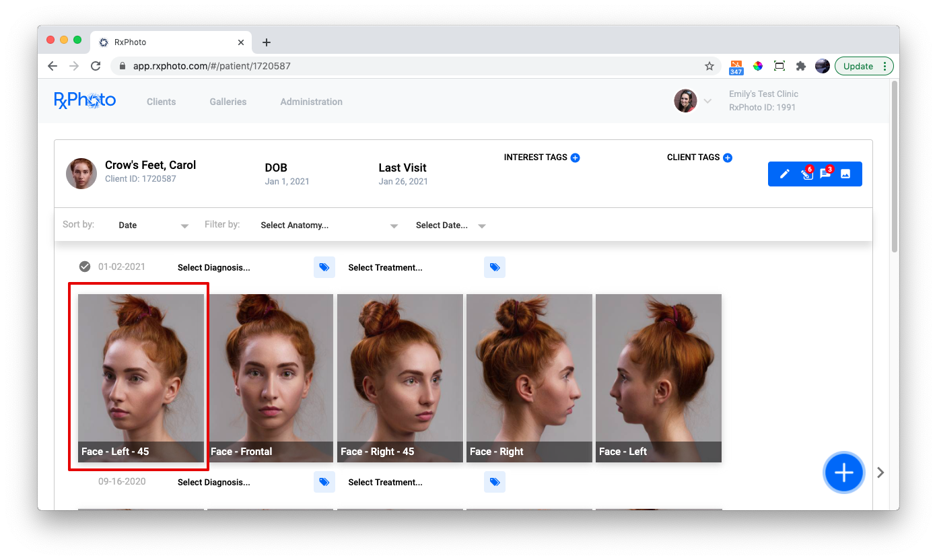This screenshot has height=560, width=937.
Task: View site info via the padlock icon
Action: click(x=123, y=66)
